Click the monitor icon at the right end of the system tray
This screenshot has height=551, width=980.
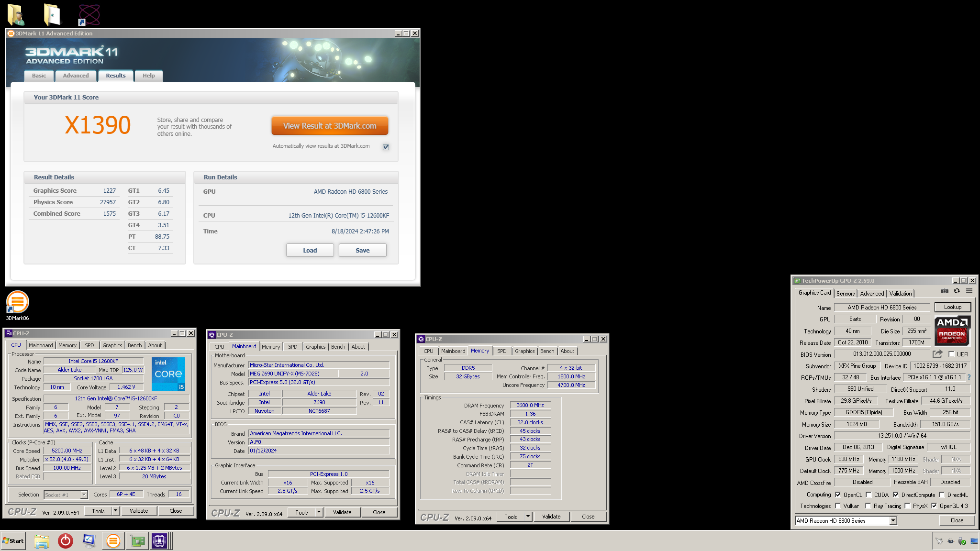click(x=974, y=541)
